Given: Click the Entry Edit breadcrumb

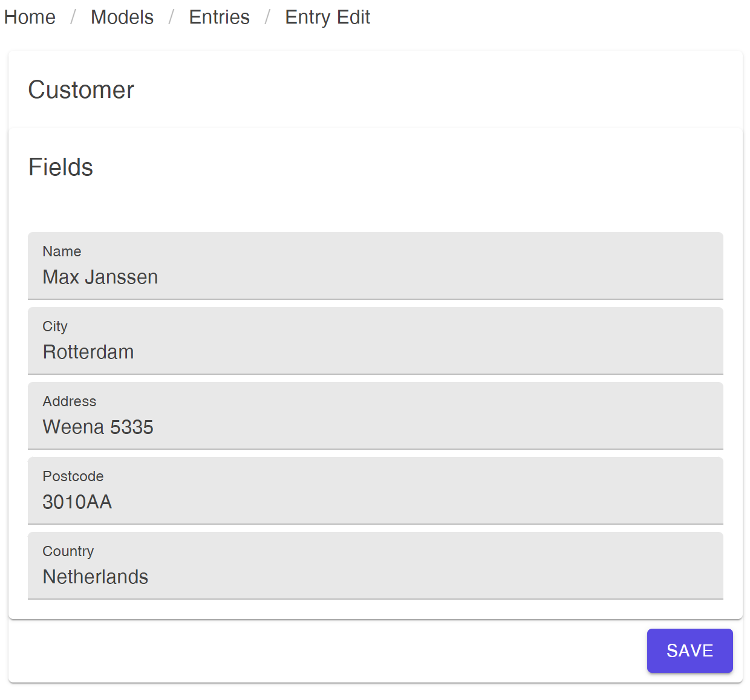Looking at the screenshot, I should pos(327,17).
